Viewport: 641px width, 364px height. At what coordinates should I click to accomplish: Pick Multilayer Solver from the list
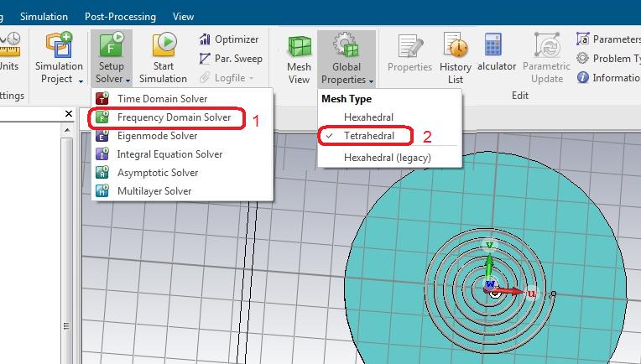(182, 190)
